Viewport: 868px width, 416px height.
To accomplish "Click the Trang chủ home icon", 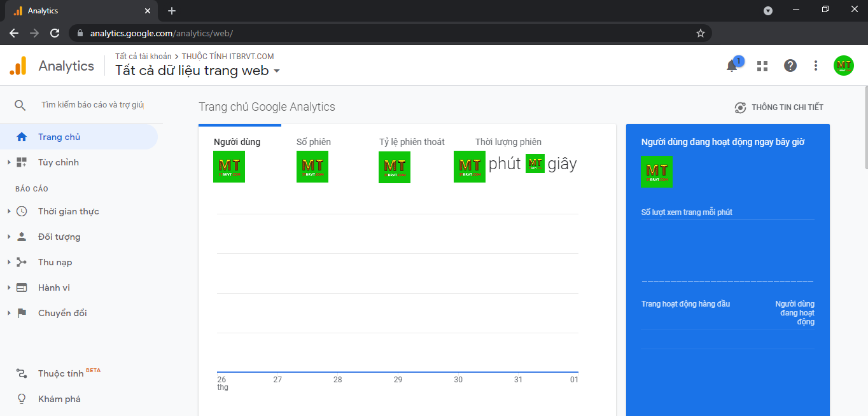I will 22,137.
